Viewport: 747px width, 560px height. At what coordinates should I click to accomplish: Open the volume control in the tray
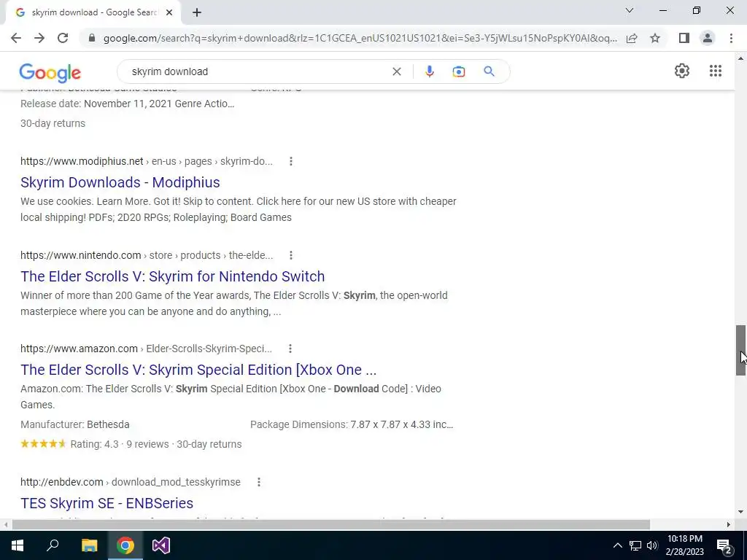tap(651, 545)
